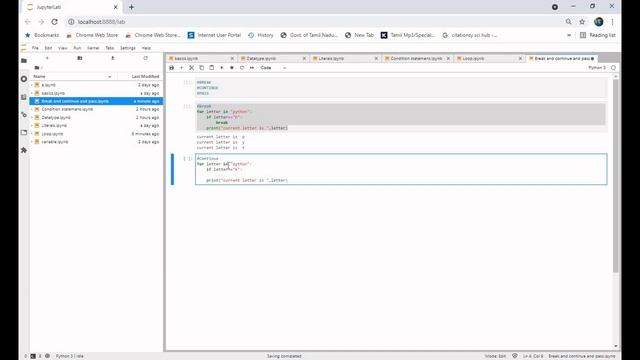
Task: Close the Loop.ipynb tab
Action: pyautogui.click(x=520, y=59)
